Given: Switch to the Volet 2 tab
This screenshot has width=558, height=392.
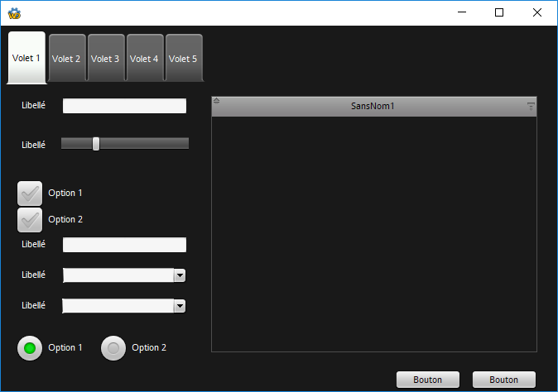Looking at the screenshot, I should click(66, 59).
